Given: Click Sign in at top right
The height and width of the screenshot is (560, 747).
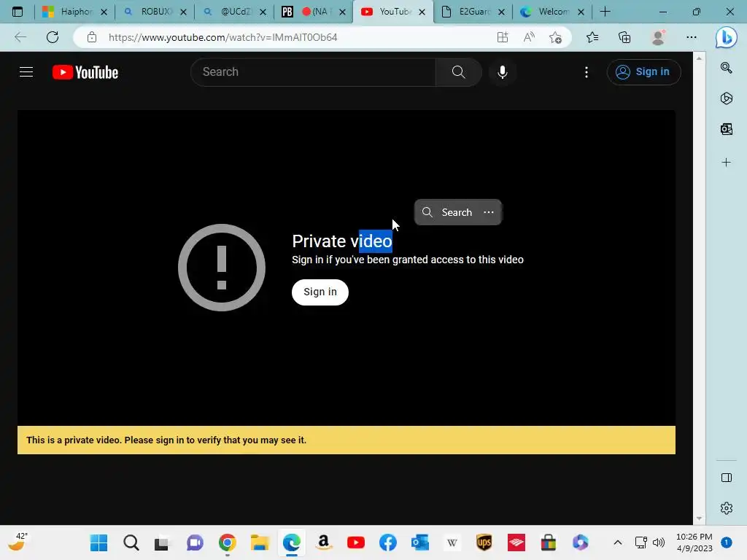Looking at the screenshot, I should (643, 72).
